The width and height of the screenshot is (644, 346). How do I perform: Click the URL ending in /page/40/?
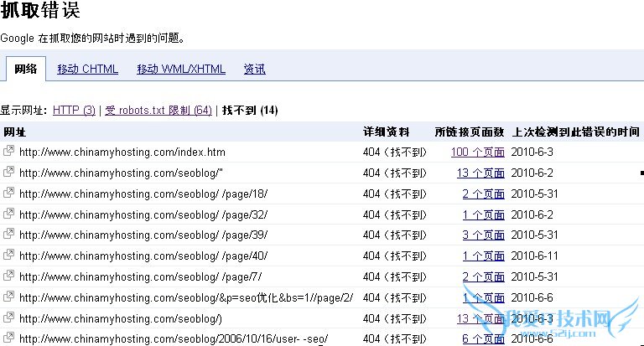click(143, 256)
